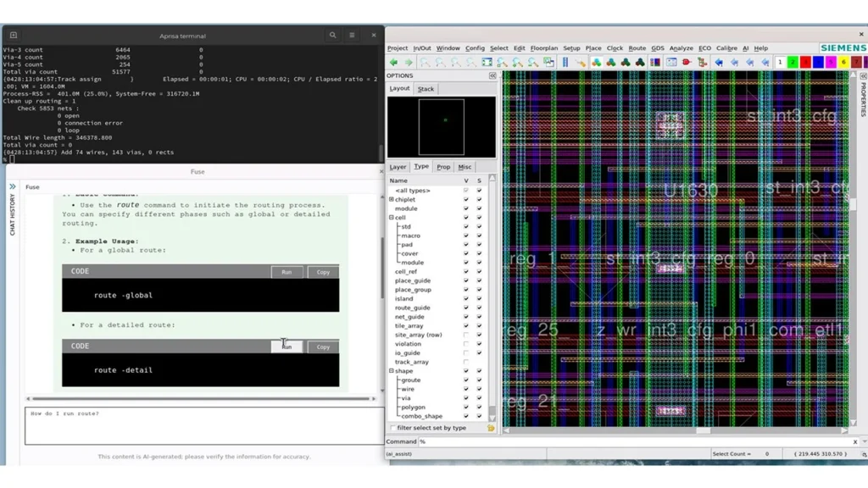The width and height of the screenshot is (868, 488).
Task: Enable the violation visibility checkbox
Action: pyautogui.click(x=466, y=344)
